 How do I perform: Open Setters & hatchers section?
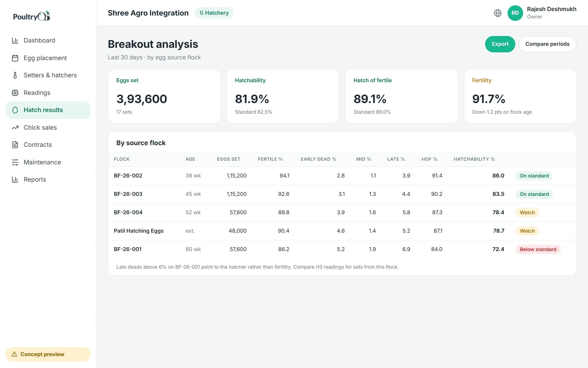coord(48,75)
